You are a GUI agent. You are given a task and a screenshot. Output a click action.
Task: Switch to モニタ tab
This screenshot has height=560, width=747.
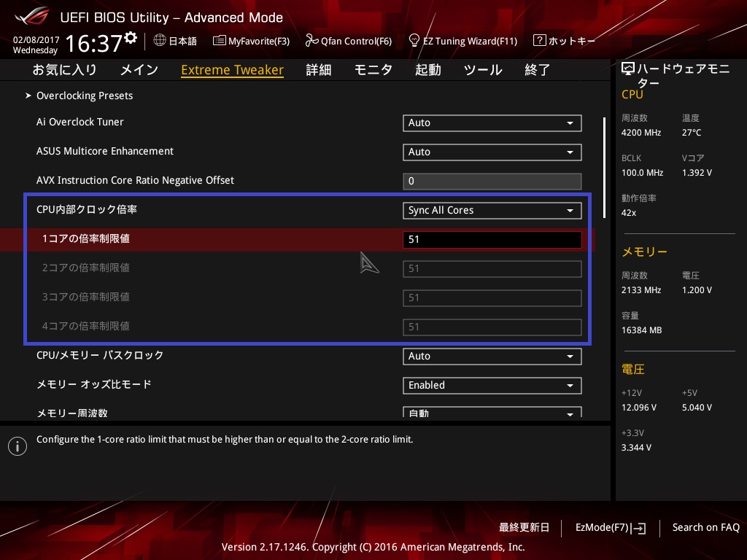coord(373,69)
